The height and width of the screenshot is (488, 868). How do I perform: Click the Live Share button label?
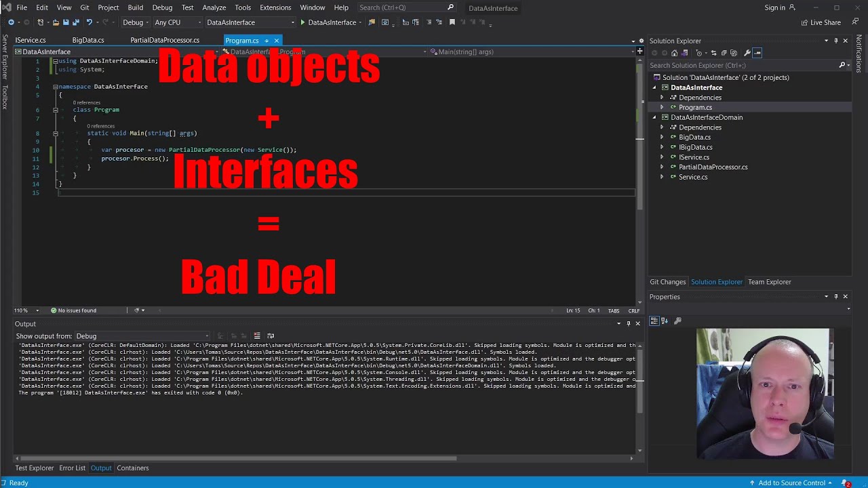tap(825, 22)
